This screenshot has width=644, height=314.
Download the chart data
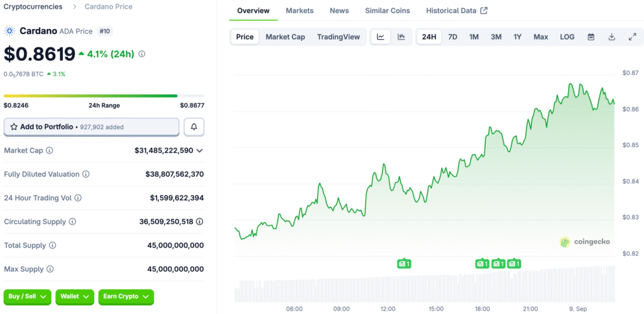tap(611, 37)
